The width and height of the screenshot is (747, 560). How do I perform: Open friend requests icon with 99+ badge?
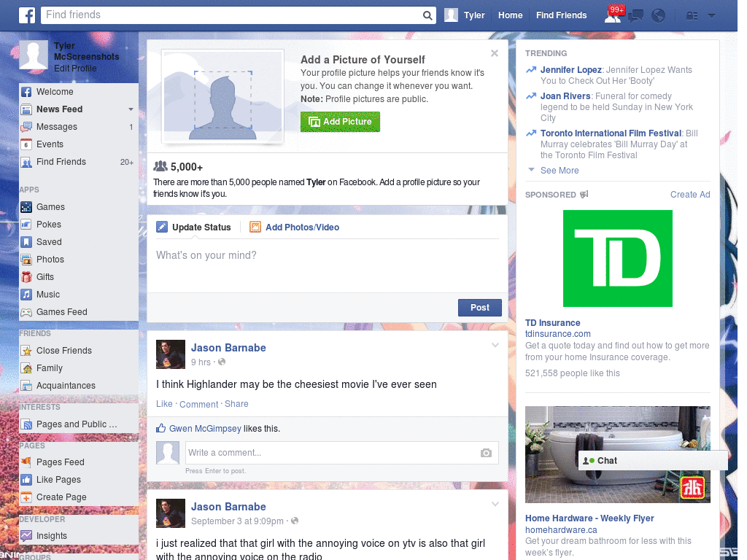[x=613, y=15]
